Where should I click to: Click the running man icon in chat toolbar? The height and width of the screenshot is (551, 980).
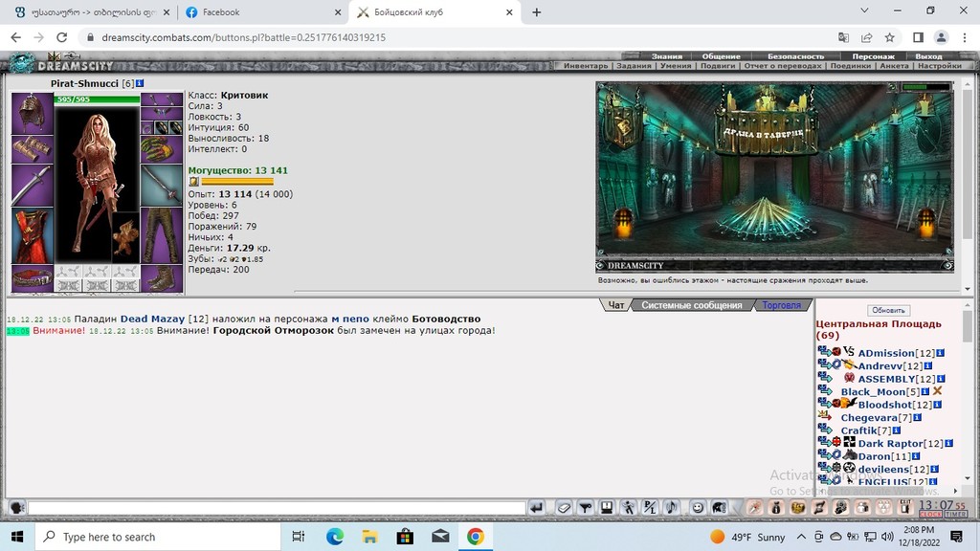point(628,508)
